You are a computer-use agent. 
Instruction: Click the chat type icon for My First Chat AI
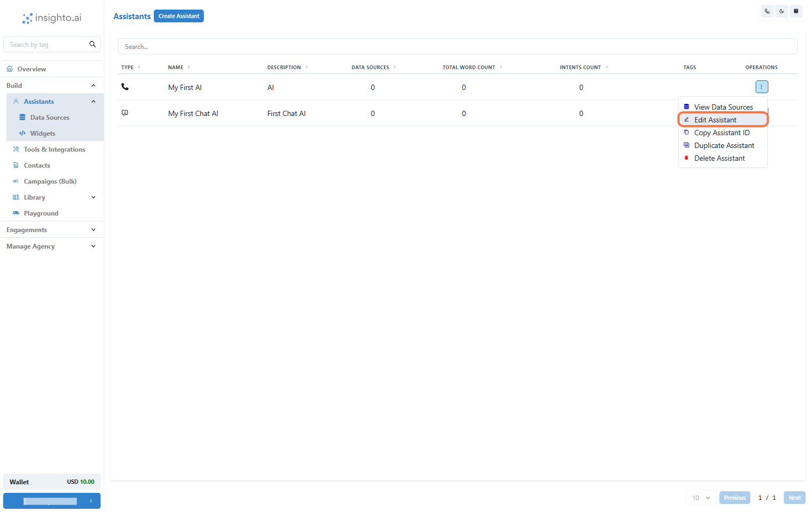pos(125,113)
